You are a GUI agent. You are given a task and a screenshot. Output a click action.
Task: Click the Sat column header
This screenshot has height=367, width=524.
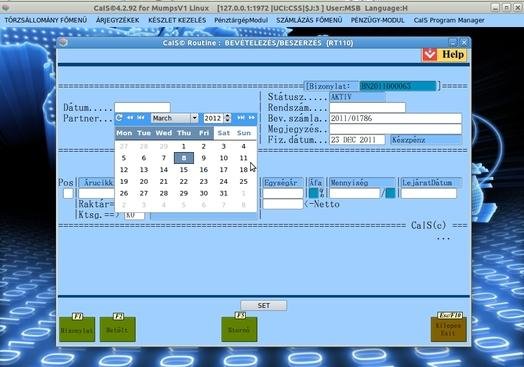(224, 133)
